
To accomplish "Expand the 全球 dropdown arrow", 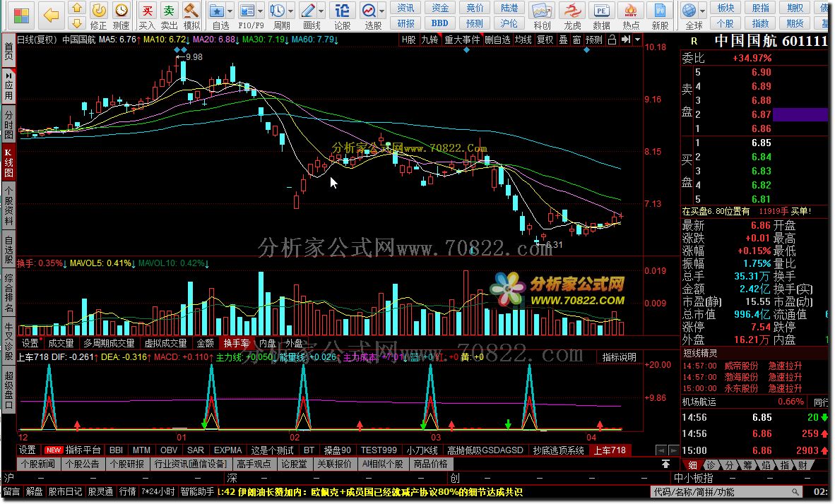I will coord(702,11).
